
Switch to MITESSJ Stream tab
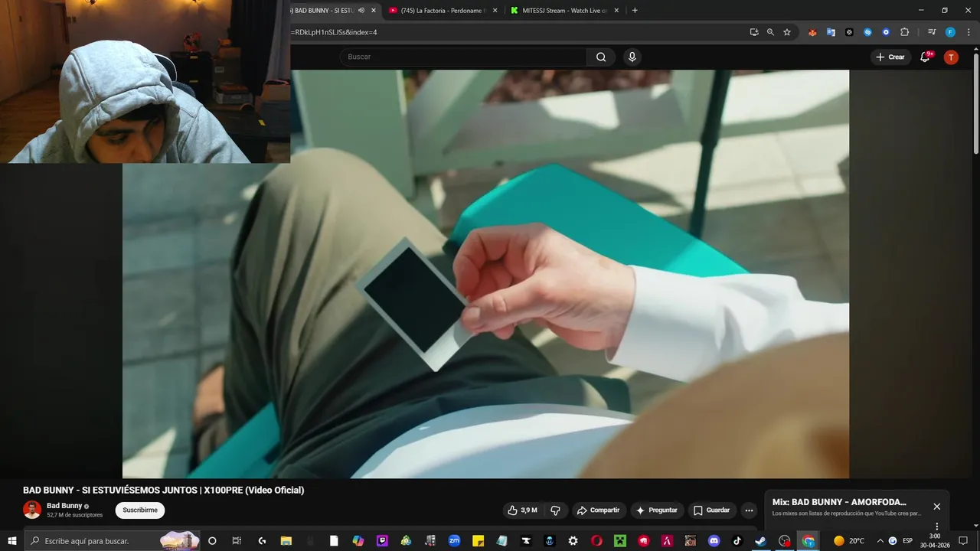(565, 10)
